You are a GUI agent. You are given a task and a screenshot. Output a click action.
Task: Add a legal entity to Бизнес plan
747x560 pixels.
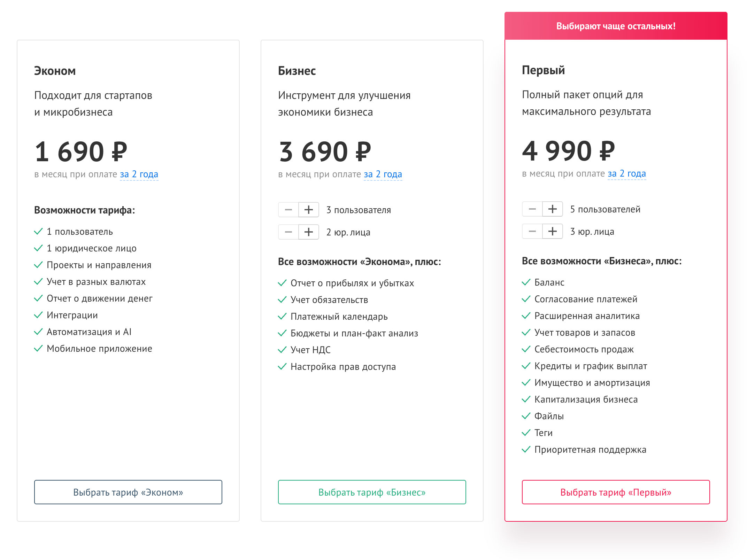309,232
